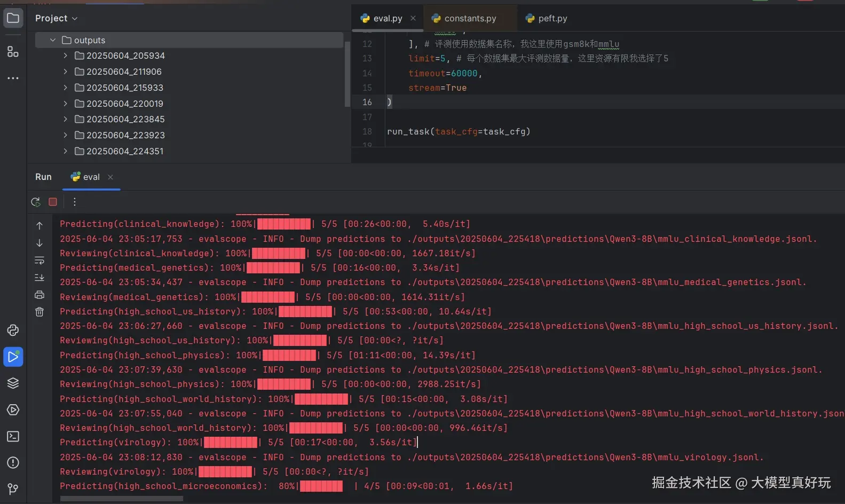Click the project tree vertical scrollbar
This screenshot has height=504, width=845.
348,74
